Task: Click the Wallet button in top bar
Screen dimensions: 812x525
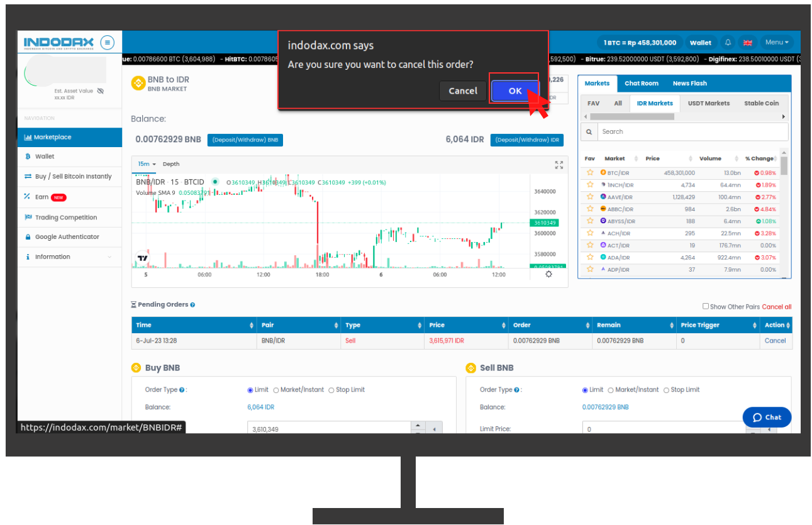Action: [700, 43]
